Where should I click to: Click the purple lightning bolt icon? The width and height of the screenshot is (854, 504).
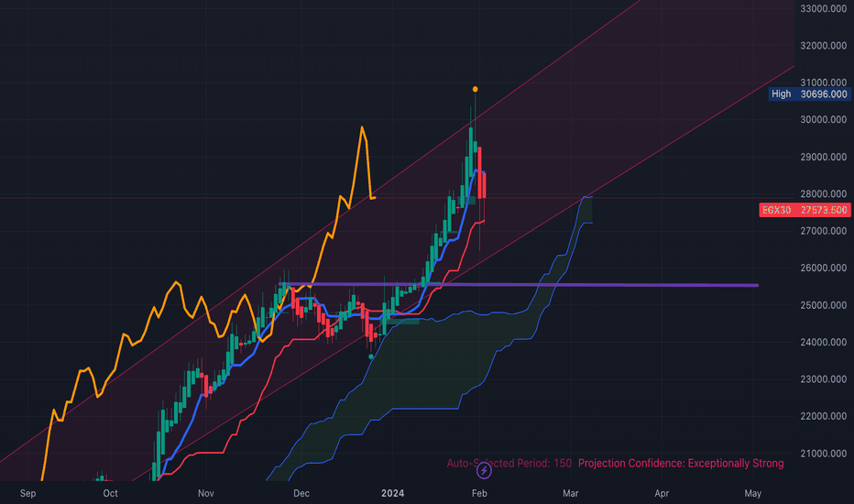(x=484, y=470)
